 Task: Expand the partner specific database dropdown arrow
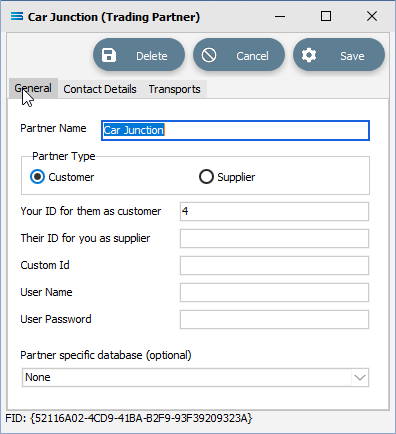pos(360,378)
